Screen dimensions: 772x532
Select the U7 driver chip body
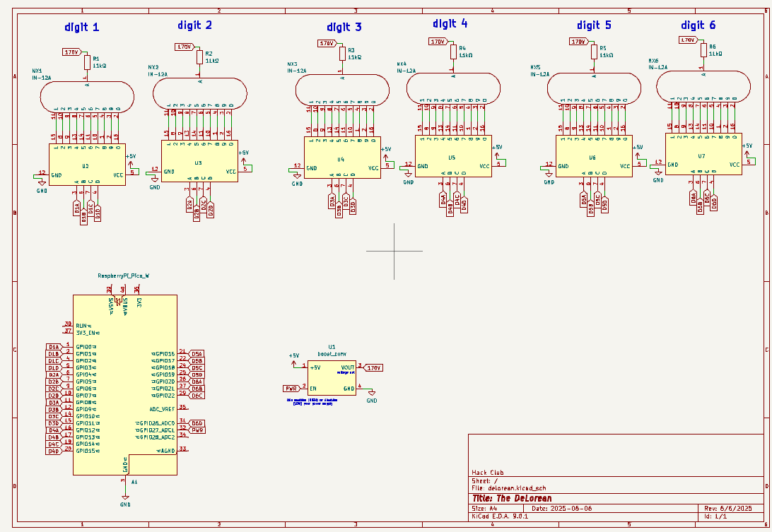click(x=701, y=154)
